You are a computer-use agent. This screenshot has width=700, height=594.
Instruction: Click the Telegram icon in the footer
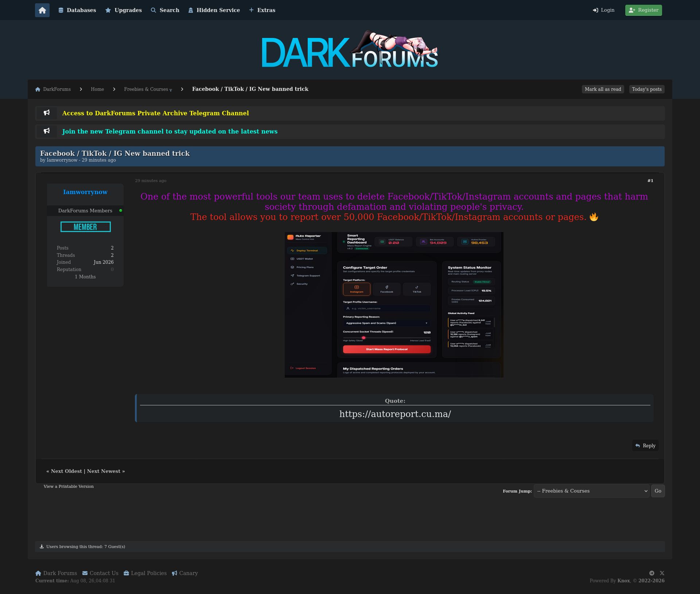tap(652, 573)
